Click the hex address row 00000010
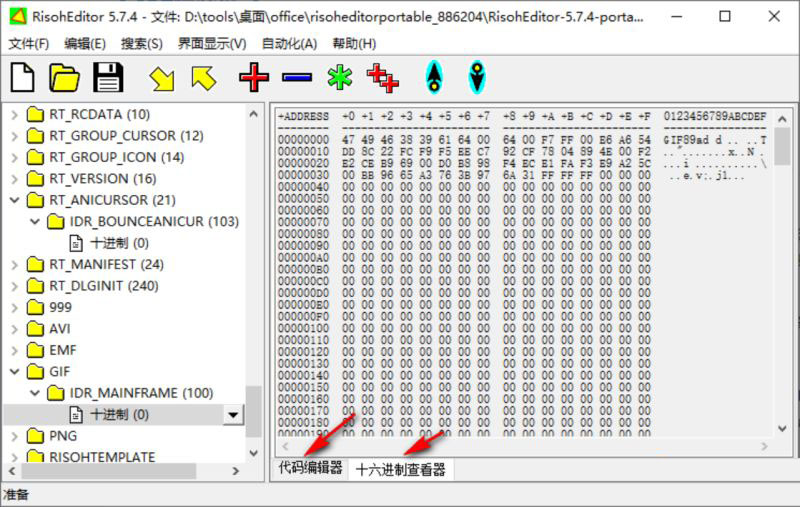This screenshot has width=800, height=507. click(x=304, y=151)
